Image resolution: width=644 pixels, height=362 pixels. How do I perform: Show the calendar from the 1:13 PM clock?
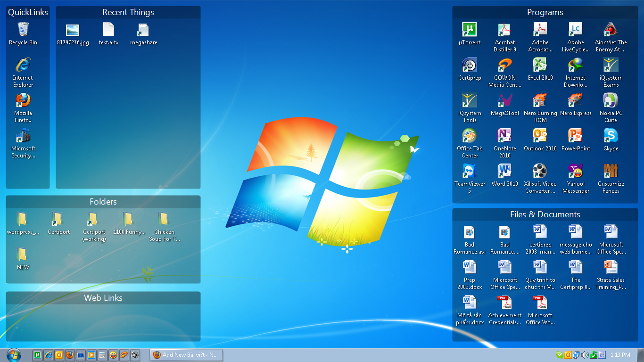(x=620, y=355)
